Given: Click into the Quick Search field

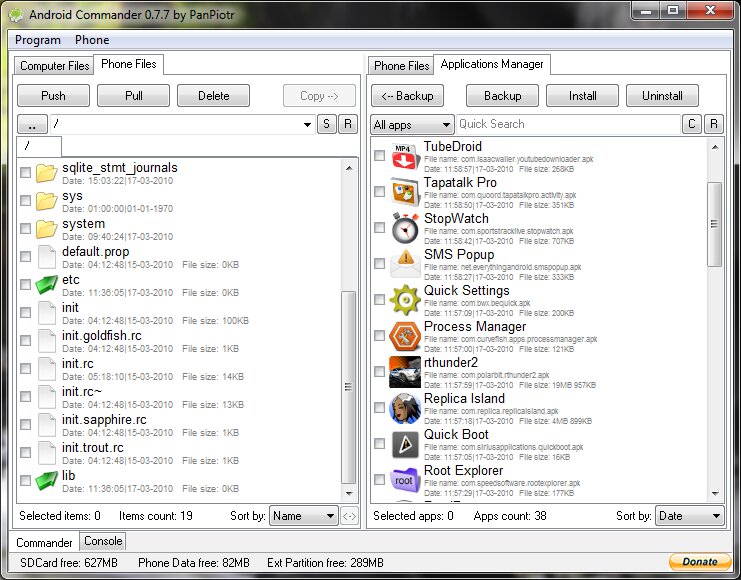Looking at the screenshot, I should click(566, 125).
